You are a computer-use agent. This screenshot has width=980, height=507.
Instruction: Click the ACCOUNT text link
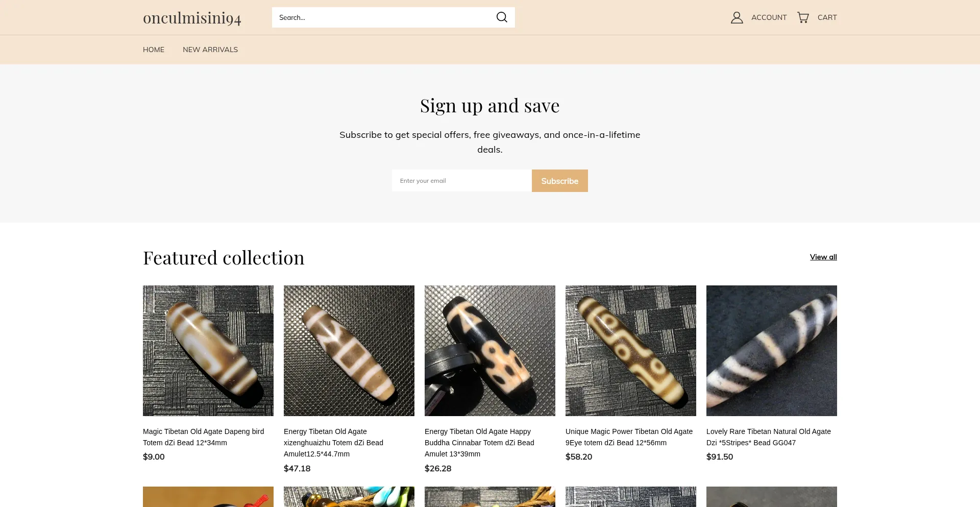[769, 17]
